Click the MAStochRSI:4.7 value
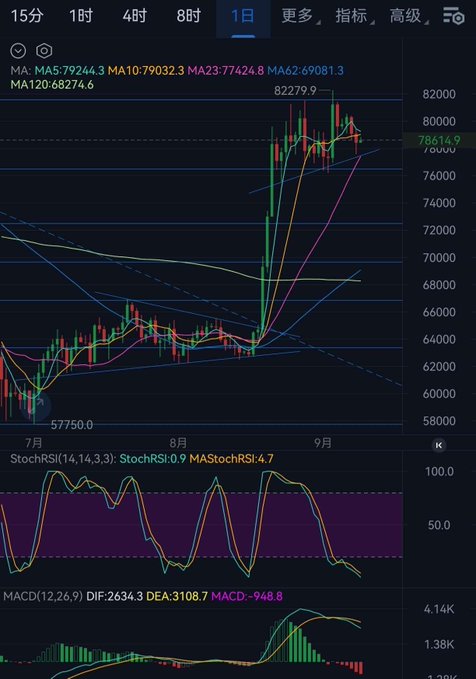476x679 pixels. click(232, 459)
